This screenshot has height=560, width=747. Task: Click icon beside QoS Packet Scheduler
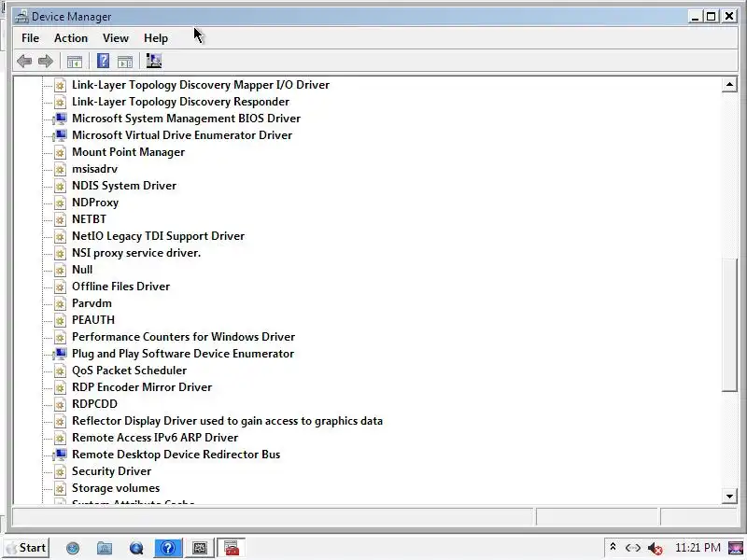click(60, 371)
